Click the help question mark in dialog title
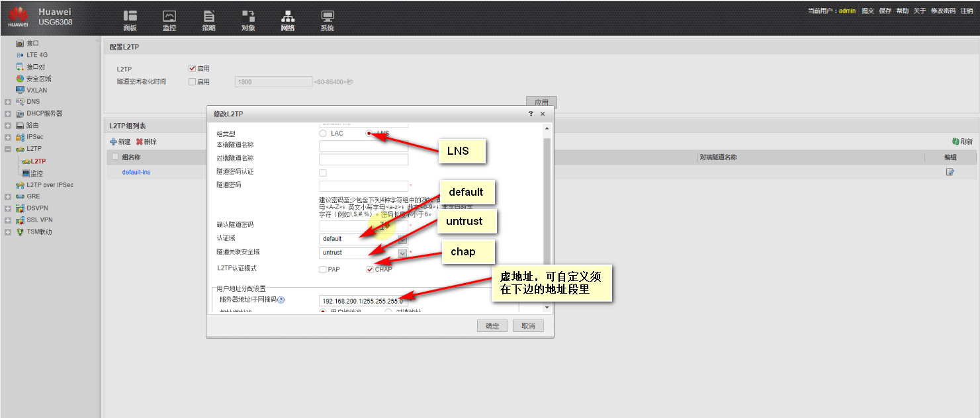 [x=531, y=114]
